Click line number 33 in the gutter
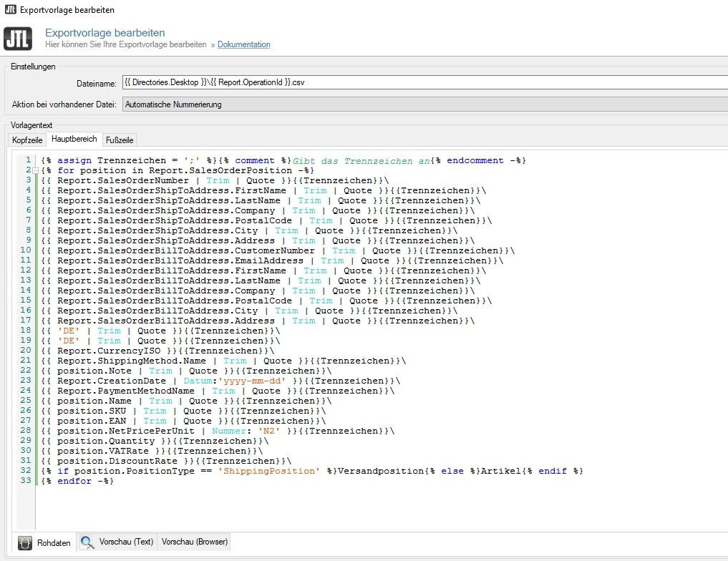This screenshot has width=728, height=561. pos(26,481)
